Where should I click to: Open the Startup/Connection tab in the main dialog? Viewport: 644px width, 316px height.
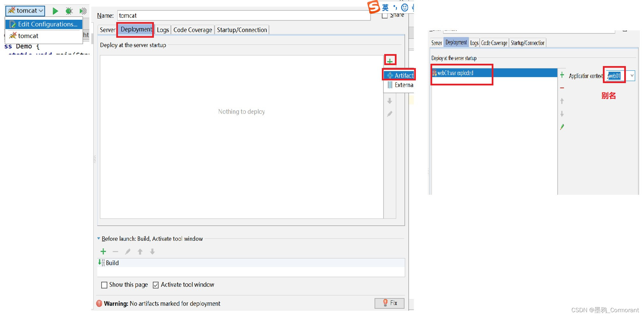pos(242,30)
